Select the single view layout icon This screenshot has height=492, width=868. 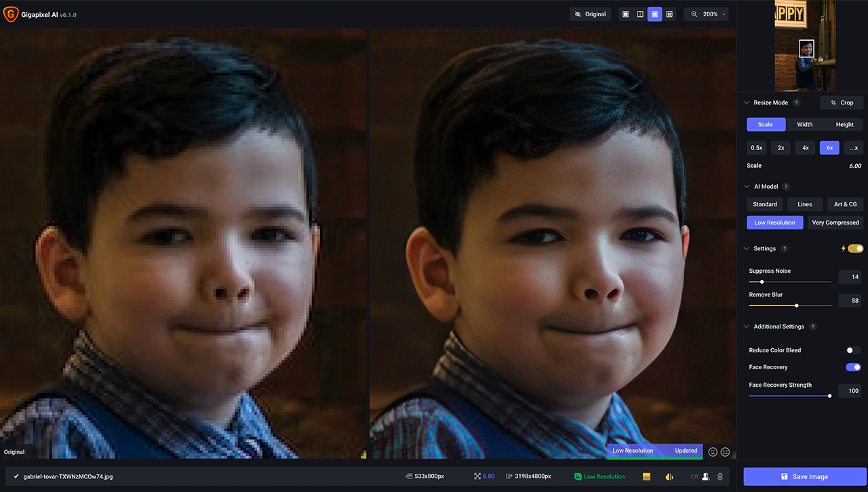click(x=625, y=14)
